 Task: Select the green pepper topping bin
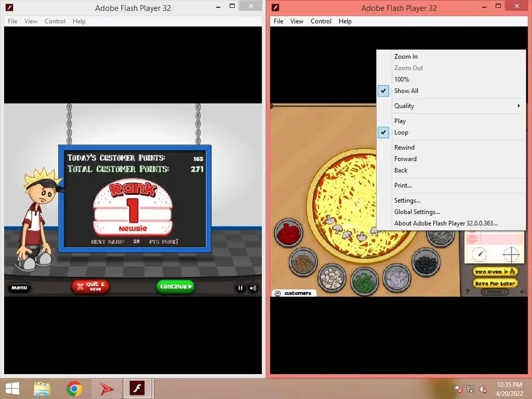click(364, 281)
